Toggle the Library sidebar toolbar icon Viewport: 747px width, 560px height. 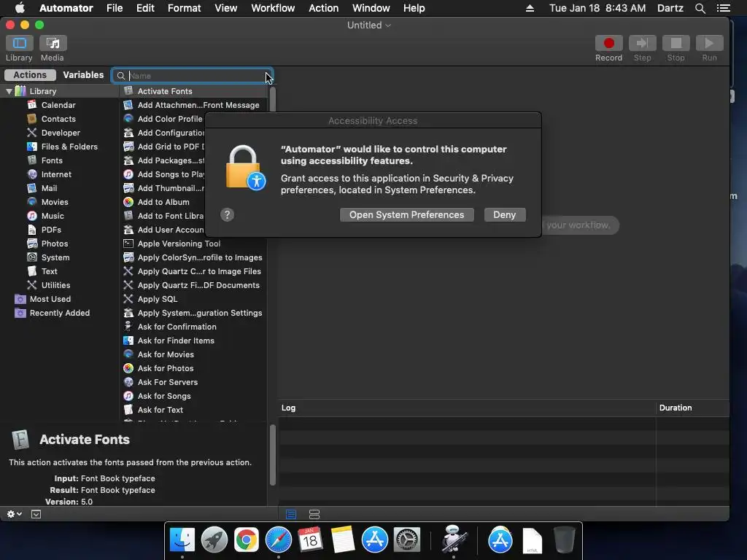[x=20, y=43]
